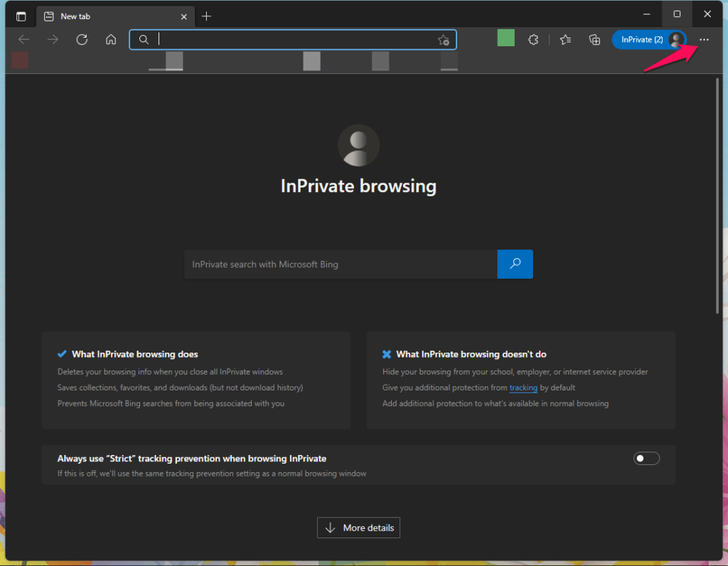Open a new tab with the plus button
The width and height of the screenshot is (728, 566).
206,16
